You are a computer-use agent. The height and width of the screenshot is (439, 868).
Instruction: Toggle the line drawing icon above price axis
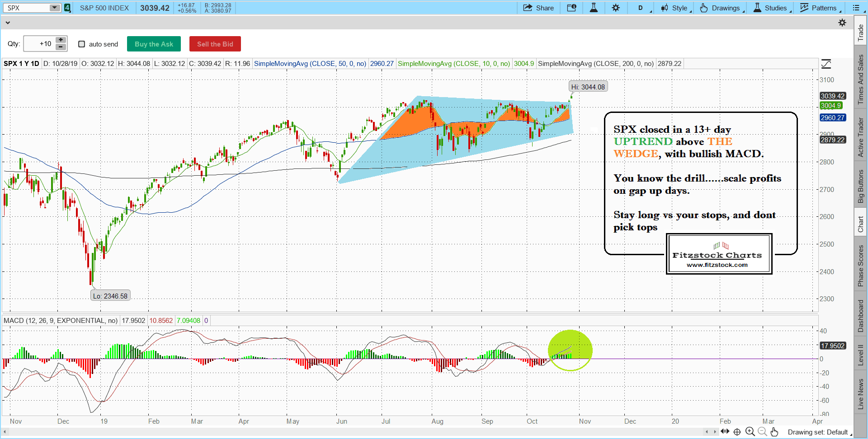[x=826, y=64]
